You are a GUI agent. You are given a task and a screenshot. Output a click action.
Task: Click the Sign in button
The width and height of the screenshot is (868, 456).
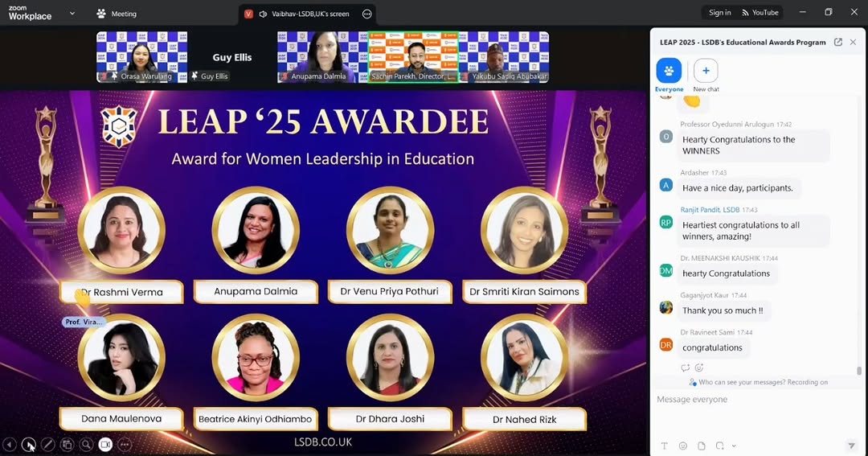pyautogui.click(x=719, y=13)
